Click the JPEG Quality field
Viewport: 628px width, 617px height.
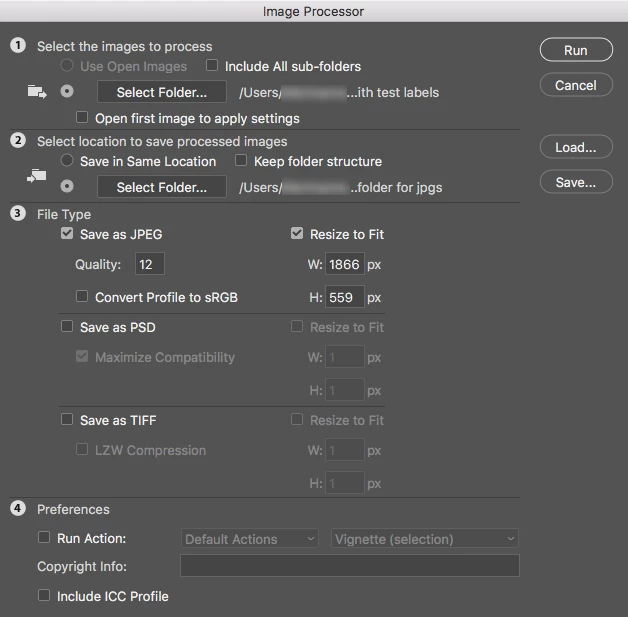150,264
